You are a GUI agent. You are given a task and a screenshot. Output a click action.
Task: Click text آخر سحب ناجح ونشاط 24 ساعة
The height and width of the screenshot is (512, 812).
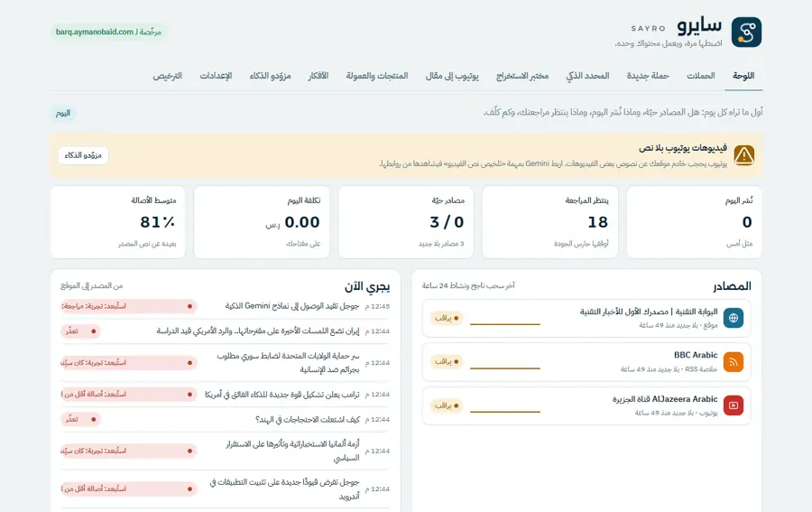[468, 285]
